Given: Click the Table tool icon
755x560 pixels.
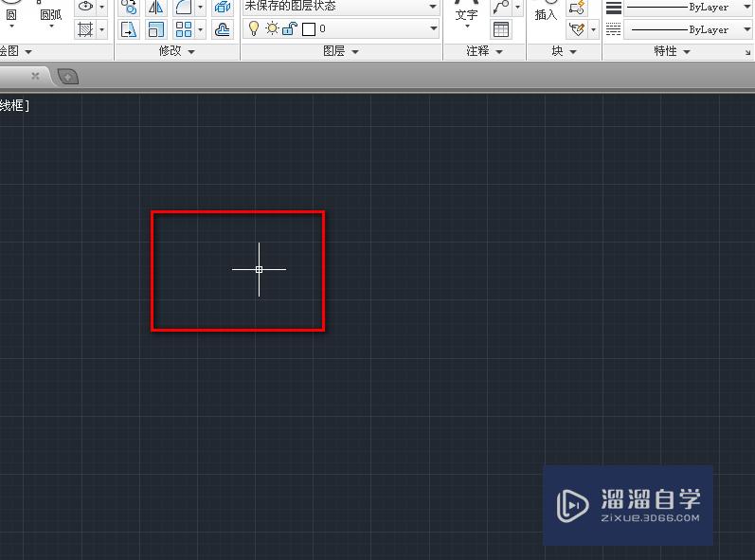Looking at the screenshot, I should [x=501, y=29].
